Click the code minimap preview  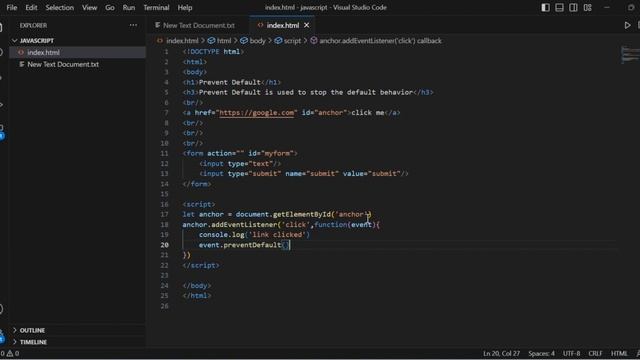coord(630,55)
